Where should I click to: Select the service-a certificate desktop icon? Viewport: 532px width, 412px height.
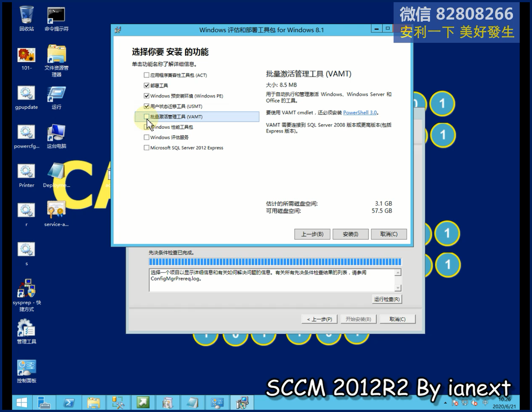[56, 214]
